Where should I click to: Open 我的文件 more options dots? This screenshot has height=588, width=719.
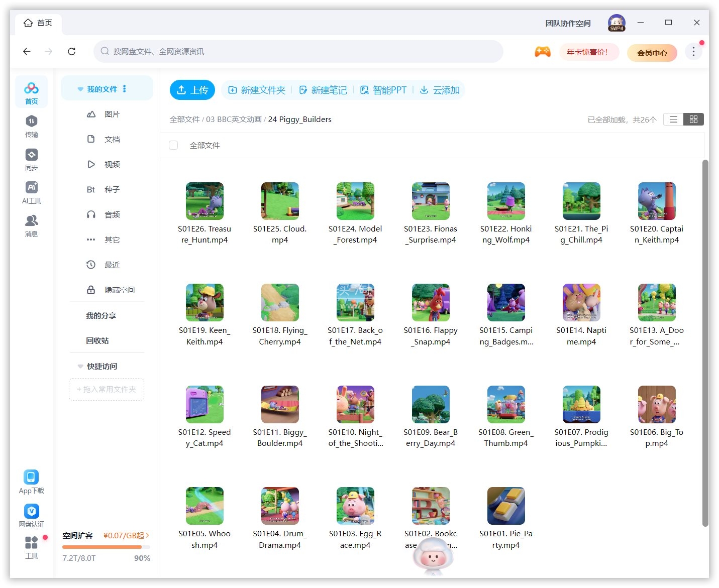[125, 89]
